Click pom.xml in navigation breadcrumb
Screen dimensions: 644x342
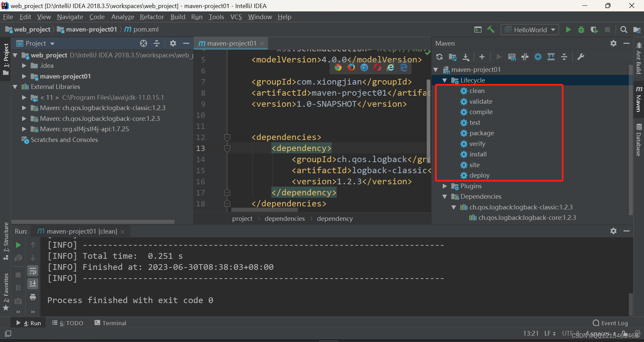tap(142, 29)
